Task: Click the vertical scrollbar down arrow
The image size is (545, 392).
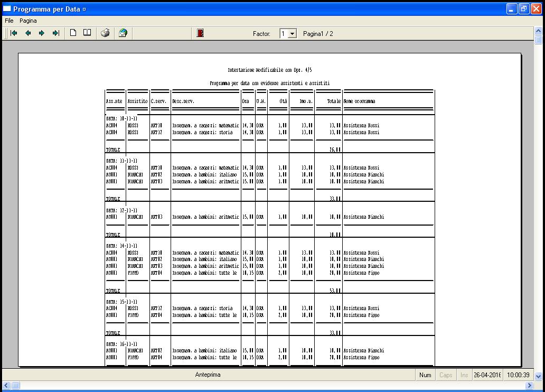Action: [538, 376]
